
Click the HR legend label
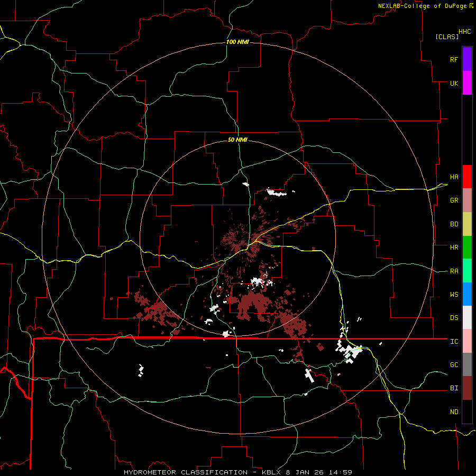(454, 248)
